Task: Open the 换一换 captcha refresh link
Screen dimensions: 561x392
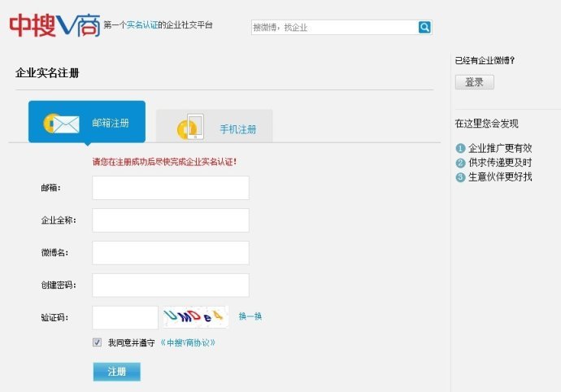Action: point(250,316)
